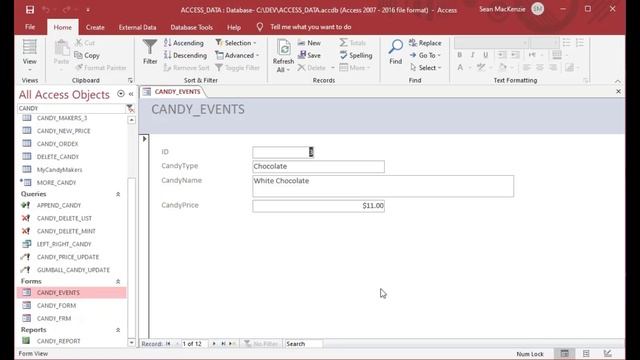640x360 pixels.
Task: Open GUMBALL_CANDY_UPDATE query
Action: pos(73,270)
